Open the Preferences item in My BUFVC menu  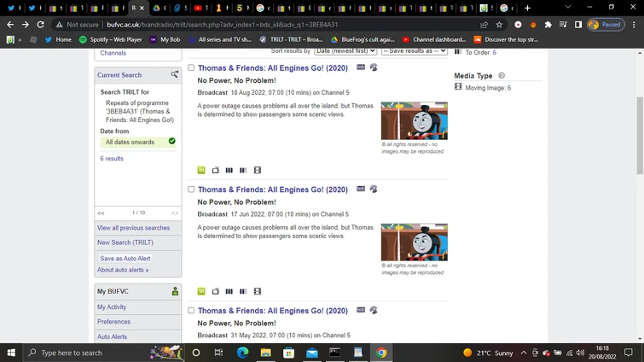click(x=113, y=322)
